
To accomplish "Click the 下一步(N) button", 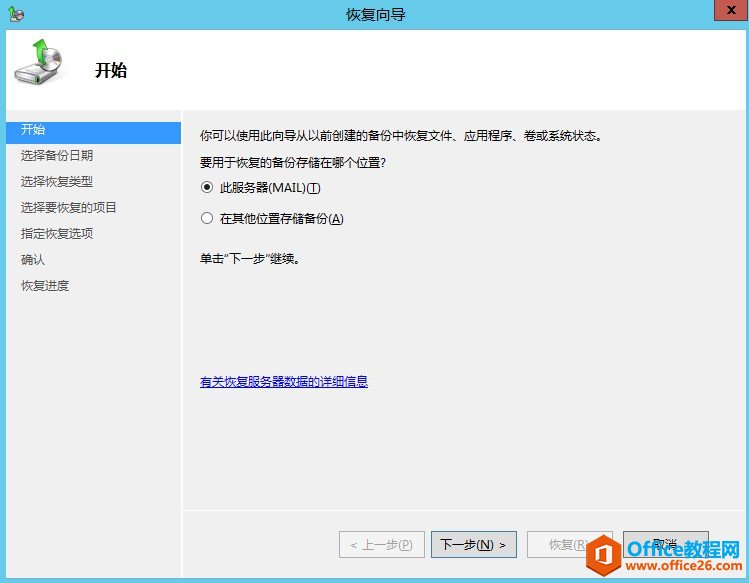I will (474, 544).
